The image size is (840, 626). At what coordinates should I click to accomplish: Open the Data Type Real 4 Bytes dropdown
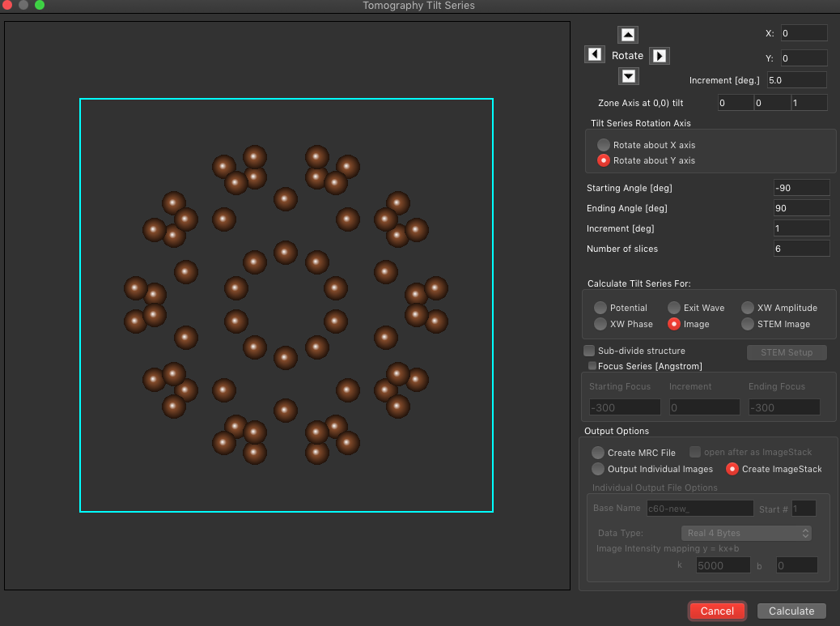coord(746,533)
